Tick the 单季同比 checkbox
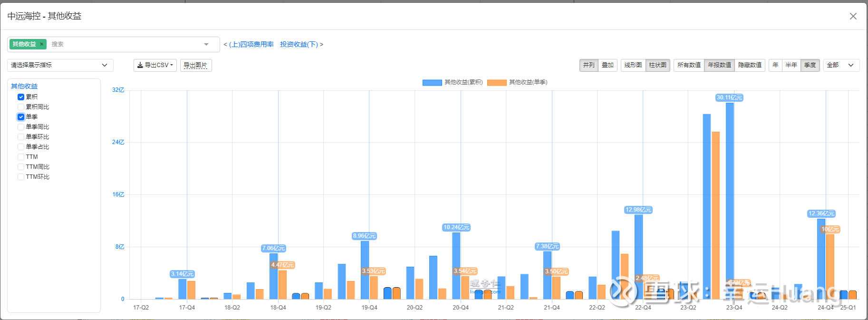The height and width of the screenshot is (320, 868). tap(21, 127)
